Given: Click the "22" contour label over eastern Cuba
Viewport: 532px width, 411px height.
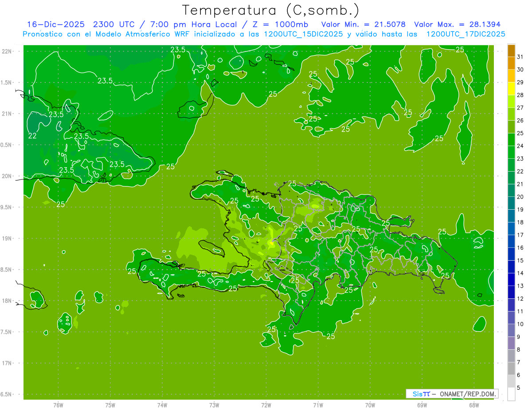Looking at the screenshot, I should pos(32,136).
